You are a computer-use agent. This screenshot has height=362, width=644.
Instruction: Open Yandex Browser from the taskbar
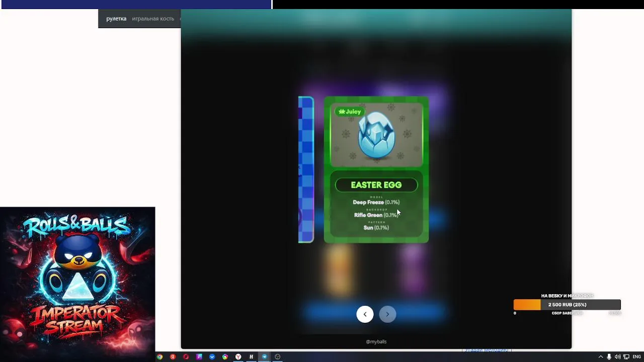(238, 357)
